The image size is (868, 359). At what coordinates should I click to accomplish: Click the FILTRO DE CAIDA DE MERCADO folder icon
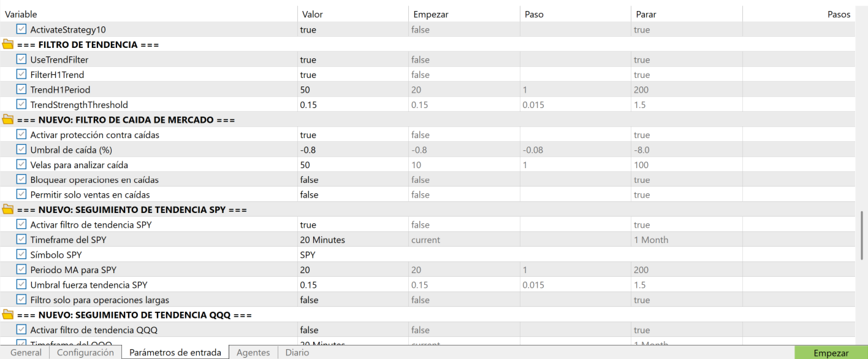click(8, 120)
